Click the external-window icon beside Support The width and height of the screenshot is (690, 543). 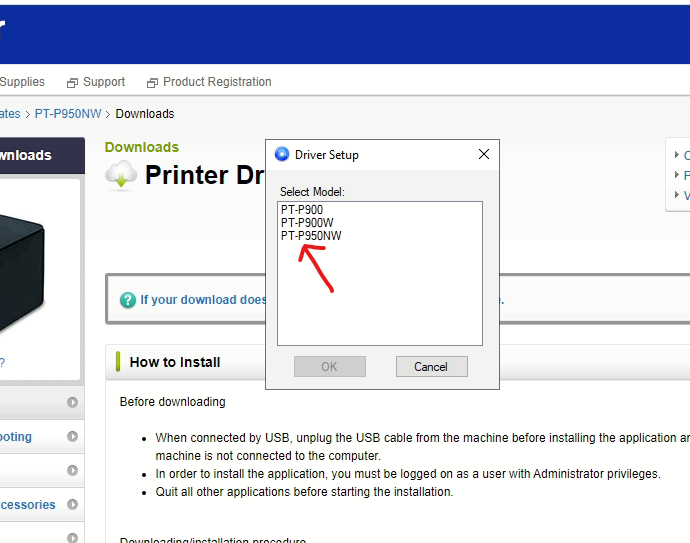pos(72,83)
